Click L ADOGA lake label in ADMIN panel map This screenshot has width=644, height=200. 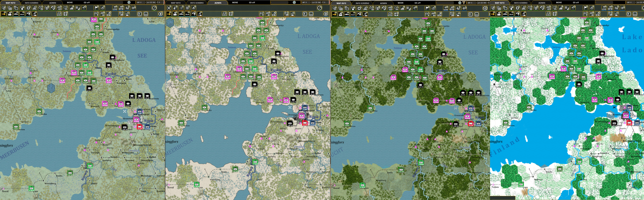[x=309, y=36]
